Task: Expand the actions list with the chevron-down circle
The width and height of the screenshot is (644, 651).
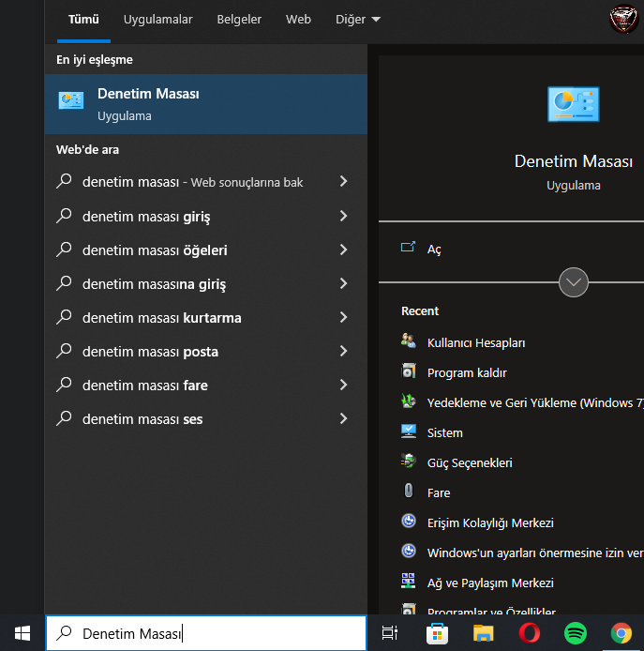Action: click(573, 282)
